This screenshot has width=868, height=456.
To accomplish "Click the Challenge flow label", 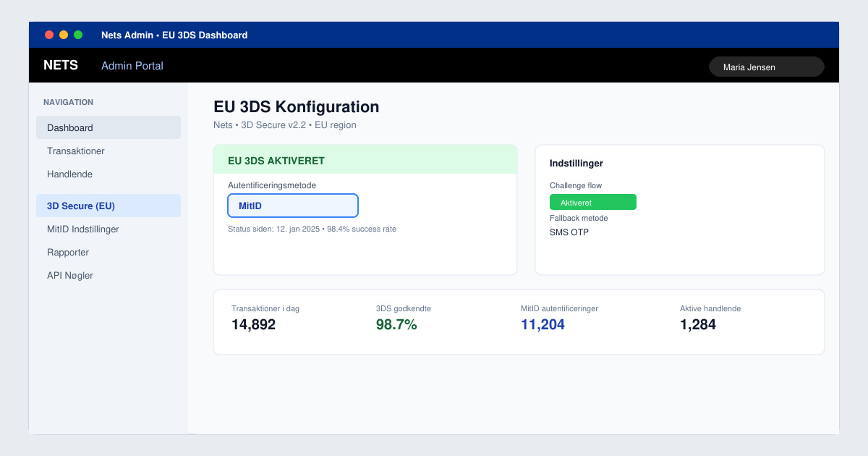I will tap(576, 185).
